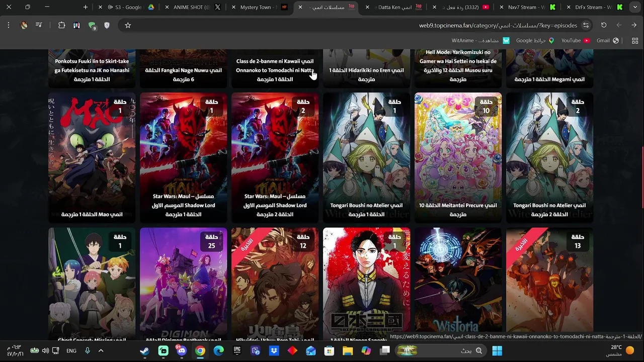
Task: Open the Hikuidori episode 12 poster
Action: 275,285
